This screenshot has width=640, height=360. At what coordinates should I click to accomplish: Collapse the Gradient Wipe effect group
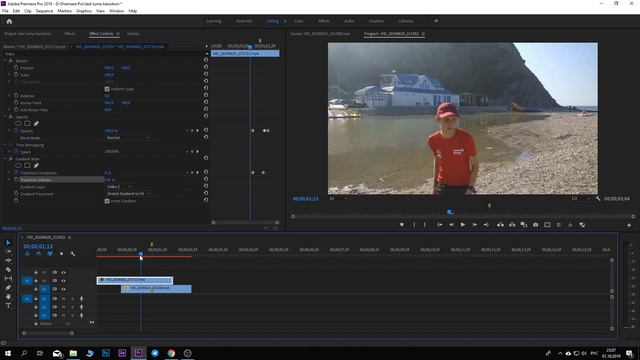click(x=5, y=159)
